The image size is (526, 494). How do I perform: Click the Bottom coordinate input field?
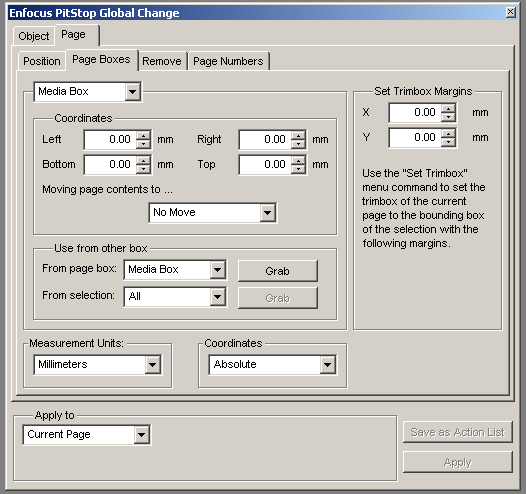click(111, 165)
